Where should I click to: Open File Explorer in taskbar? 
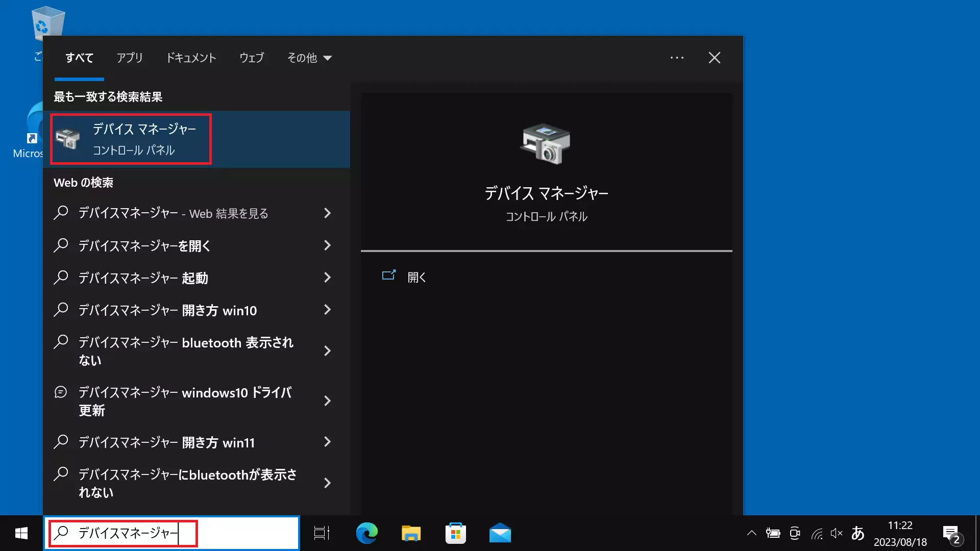click(411, 532)
